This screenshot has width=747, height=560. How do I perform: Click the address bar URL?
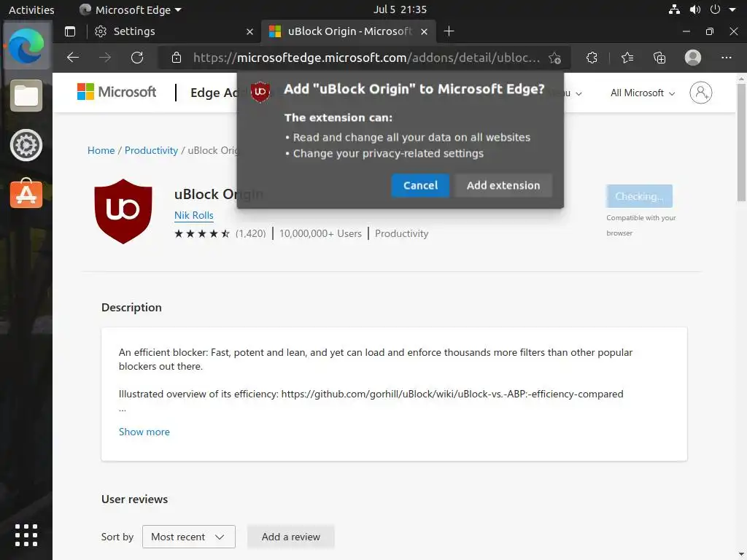[366, 58]
